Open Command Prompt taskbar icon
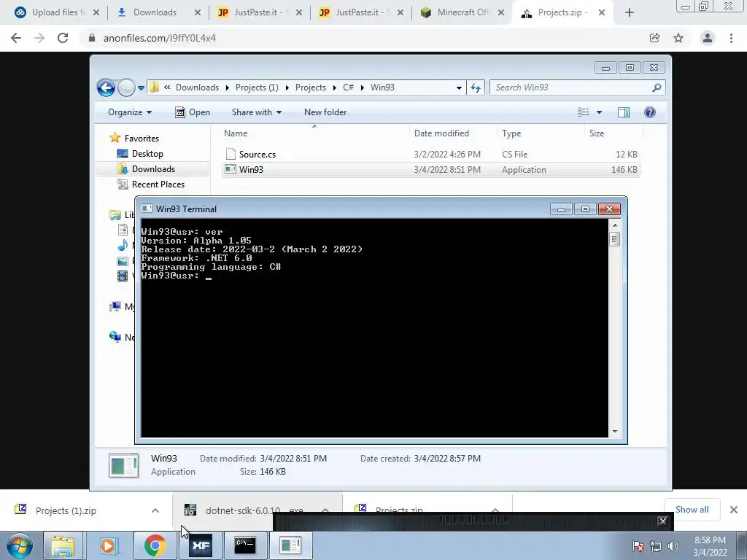The width and height of the screenshot is (747, 560). (245, 545)
